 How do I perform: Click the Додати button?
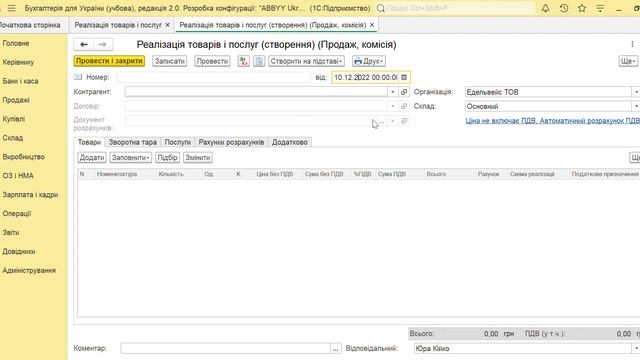[x=92, y=158]
